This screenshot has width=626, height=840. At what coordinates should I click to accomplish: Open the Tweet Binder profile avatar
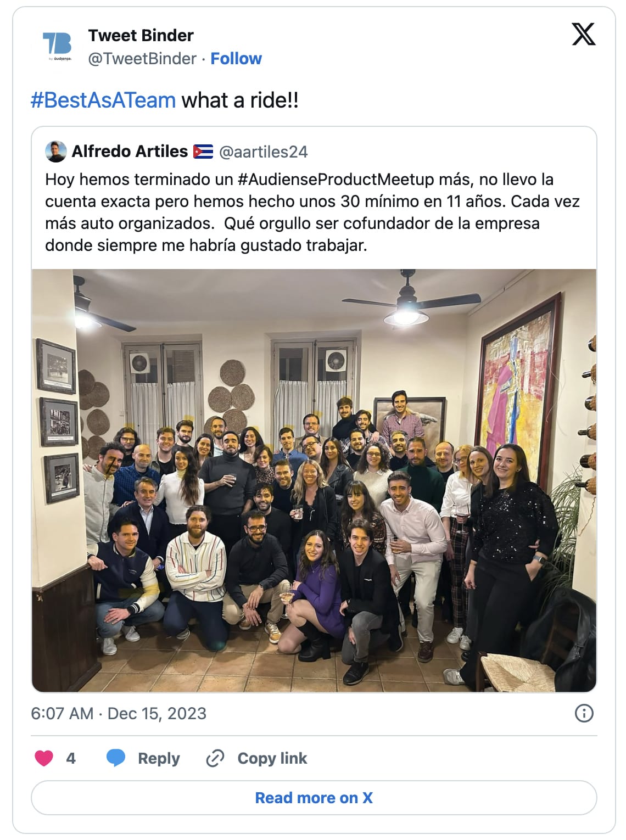[x=57, y=46]
